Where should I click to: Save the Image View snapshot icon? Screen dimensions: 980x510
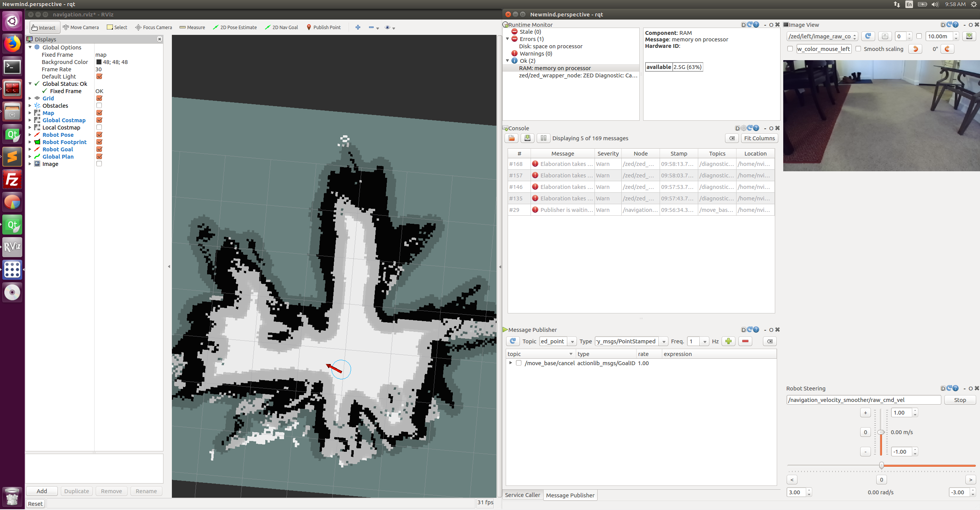[969, 36]
